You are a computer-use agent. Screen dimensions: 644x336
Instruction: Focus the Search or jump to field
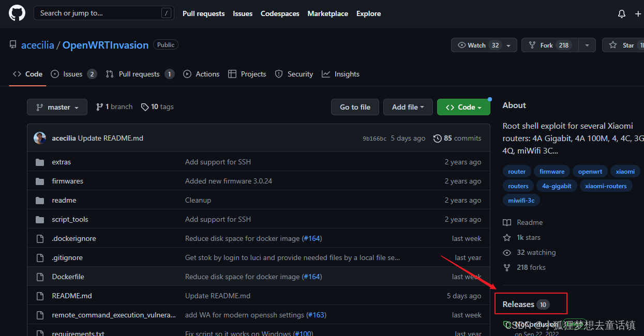tap(103, 13)
